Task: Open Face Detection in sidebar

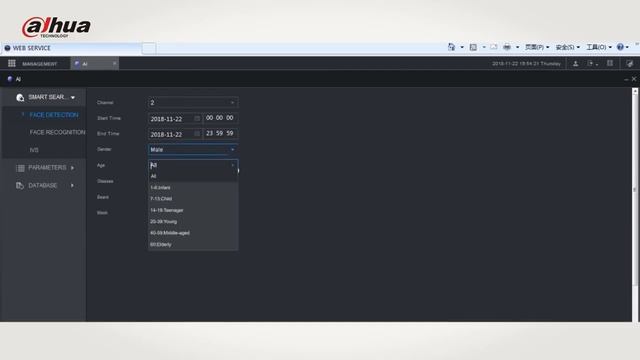Action: [53, 115]
